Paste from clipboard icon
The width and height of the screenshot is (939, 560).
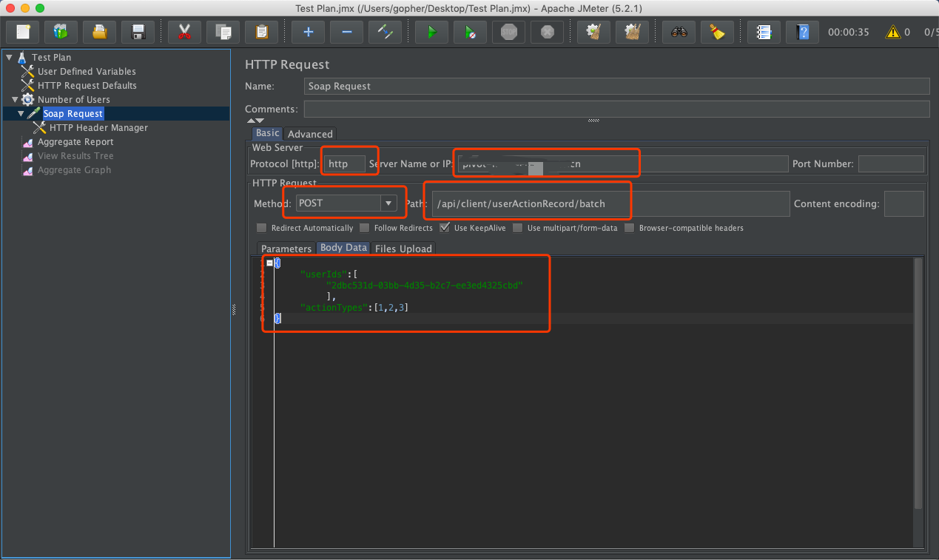[262, 32]
